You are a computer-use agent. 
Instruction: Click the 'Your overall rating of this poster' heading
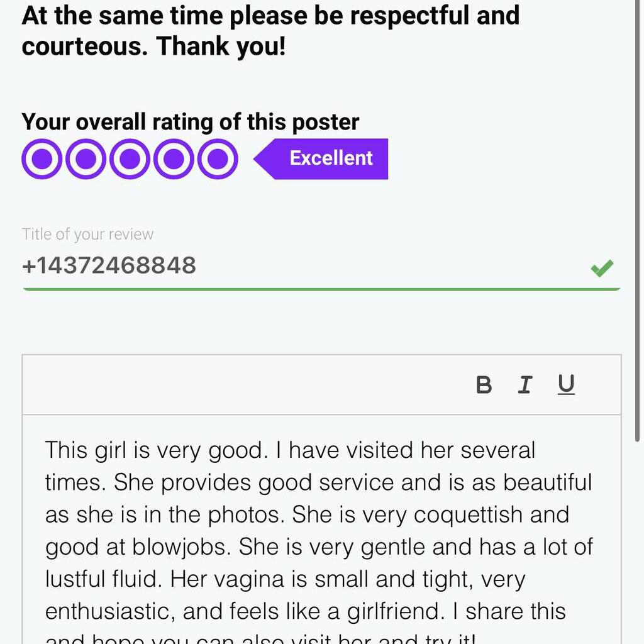(190, 121)
